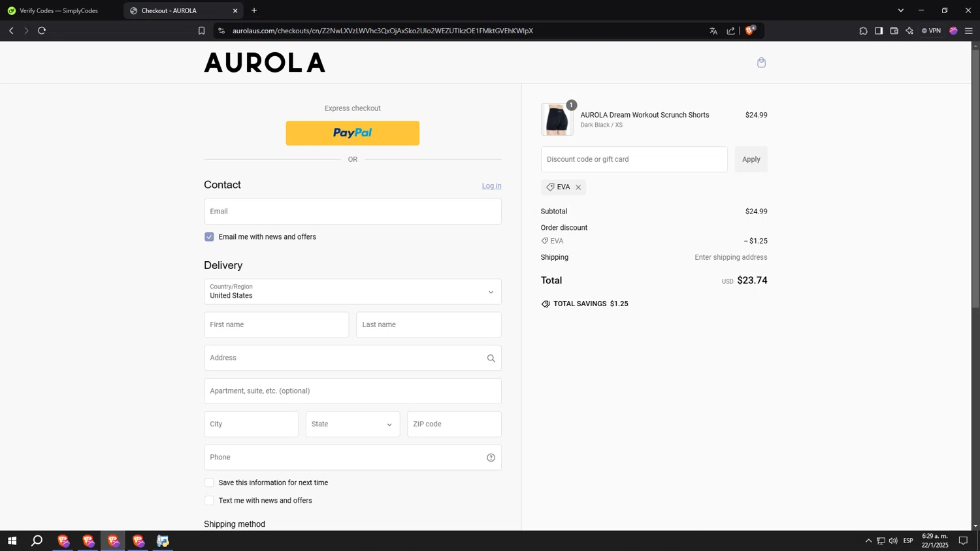Open the Leo AI sparkle icon
This screenshot has height=551, width=980.
click(x=909, y=31)
